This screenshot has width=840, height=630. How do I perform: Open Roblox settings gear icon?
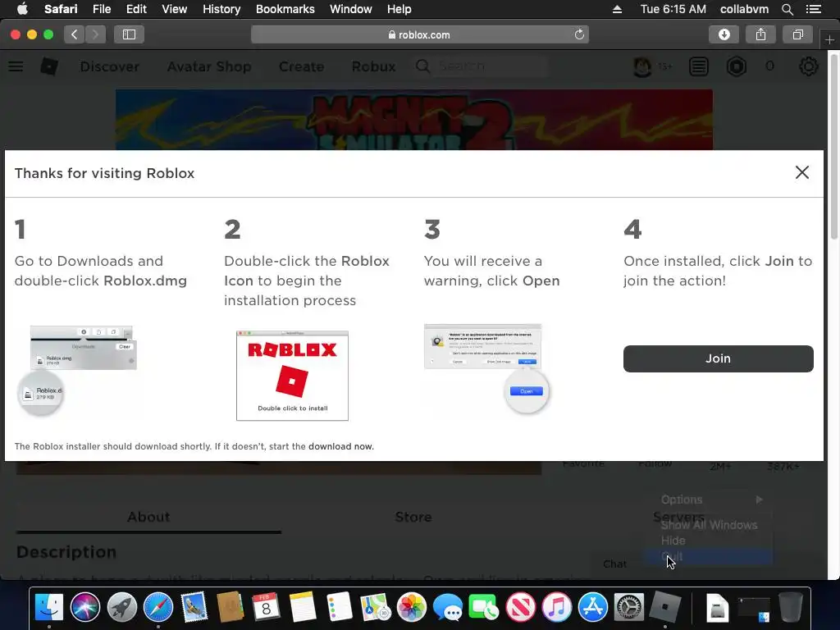[x=808, y=67]
